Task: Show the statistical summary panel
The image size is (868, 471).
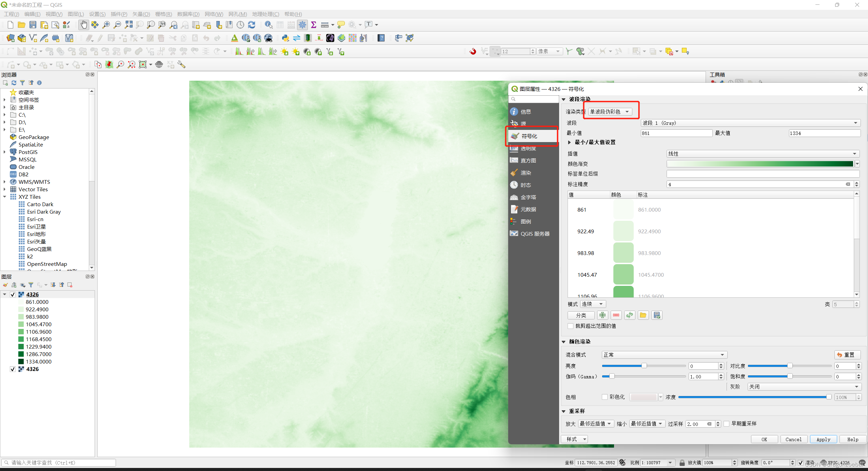Action: (x=313, y=24)
